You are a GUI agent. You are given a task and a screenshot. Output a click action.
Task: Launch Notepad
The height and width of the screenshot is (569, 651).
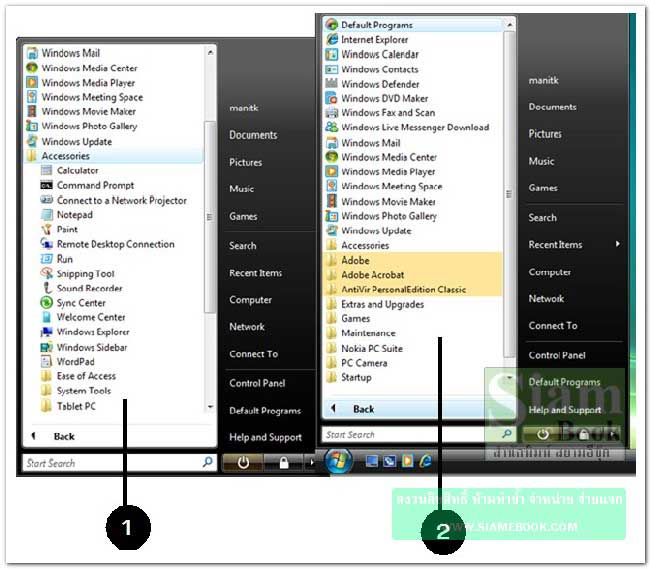(x=67, y=215)
